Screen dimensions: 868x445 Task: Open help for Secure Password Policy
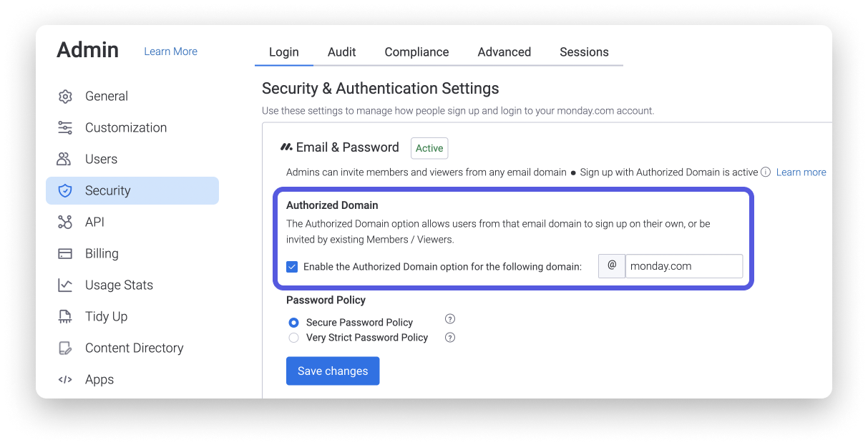(x=450, y=319)
